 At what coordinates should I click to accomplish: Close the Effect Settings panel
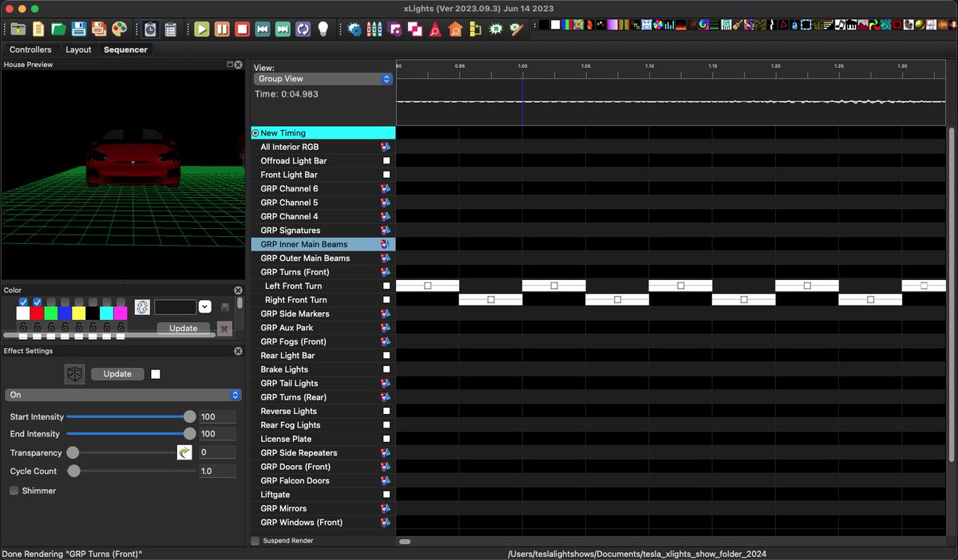tap(238, 351)
